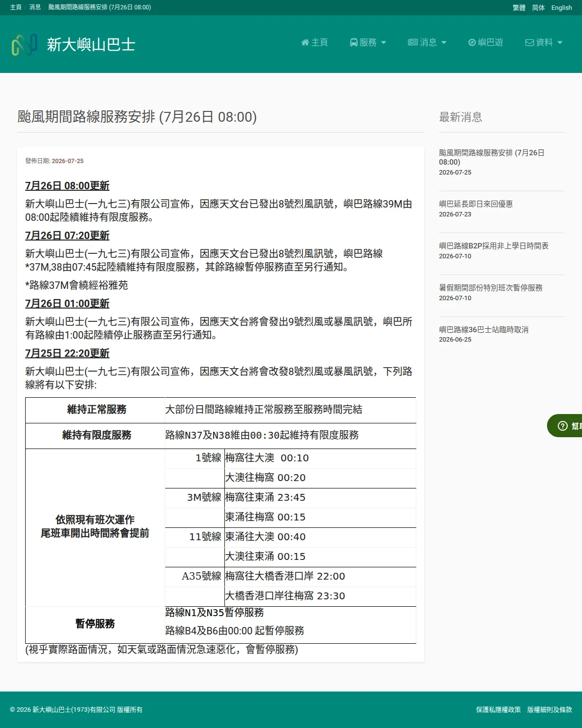
Task: Click the 東涌往梅窩 00:15 cell
Action: click(x=320, y=518)
